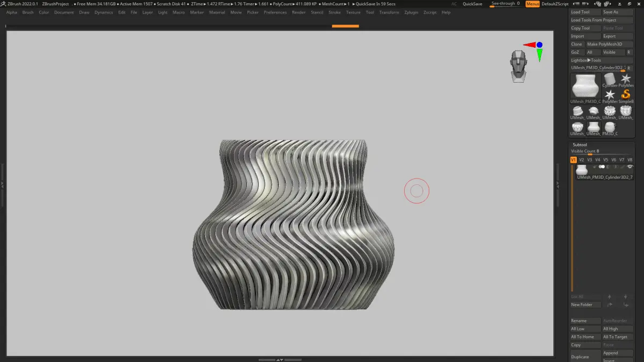
Task: Click the Save As button
Action: tap(618, 12)
